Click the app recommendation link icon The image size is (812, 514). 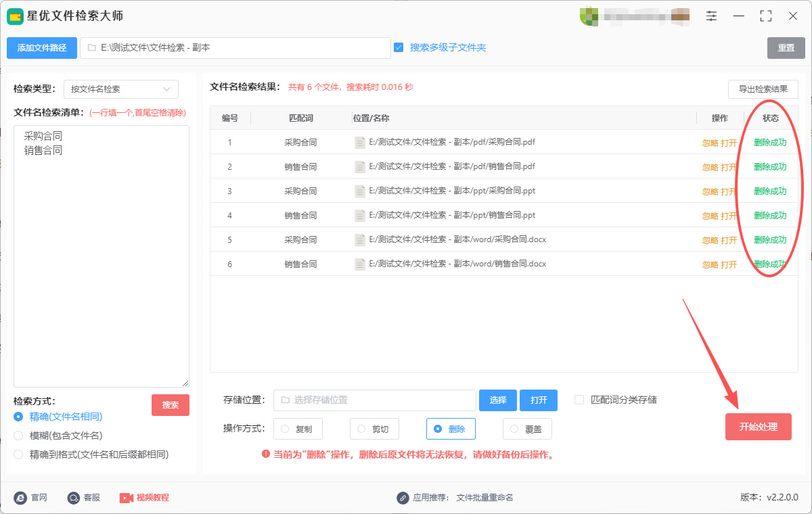[403, 498]
